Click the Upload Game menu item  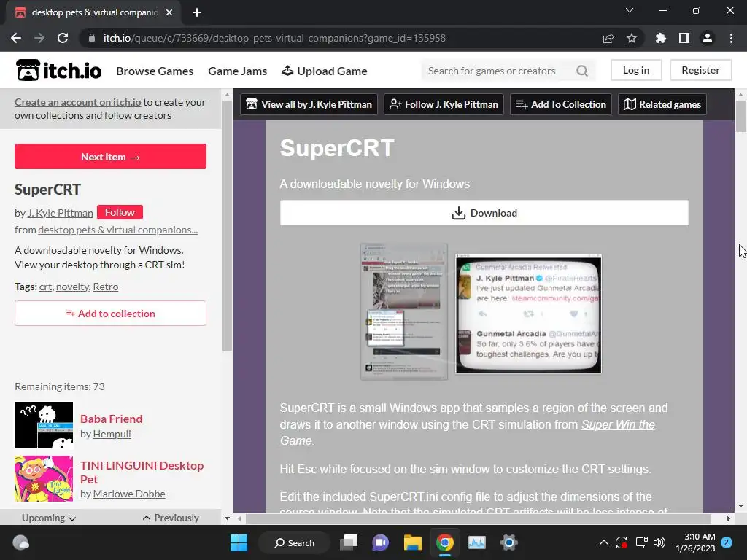[325, 71]
